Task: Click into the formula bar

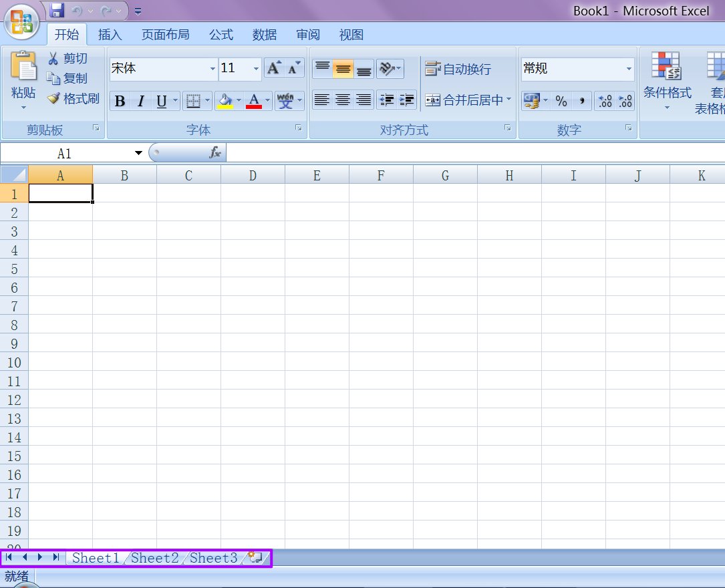Action: pos(475,152)
